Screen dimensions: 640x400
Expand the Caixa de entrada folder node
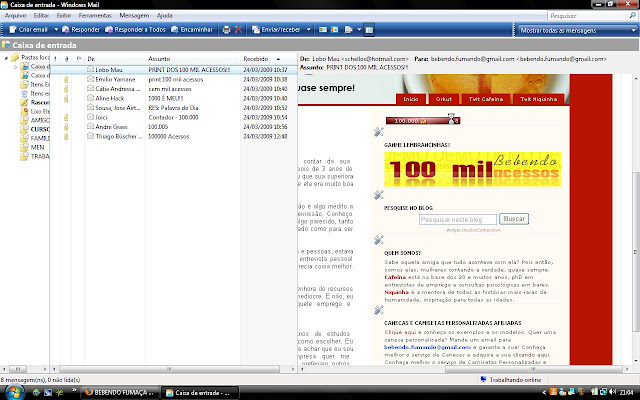coord(16,67)
